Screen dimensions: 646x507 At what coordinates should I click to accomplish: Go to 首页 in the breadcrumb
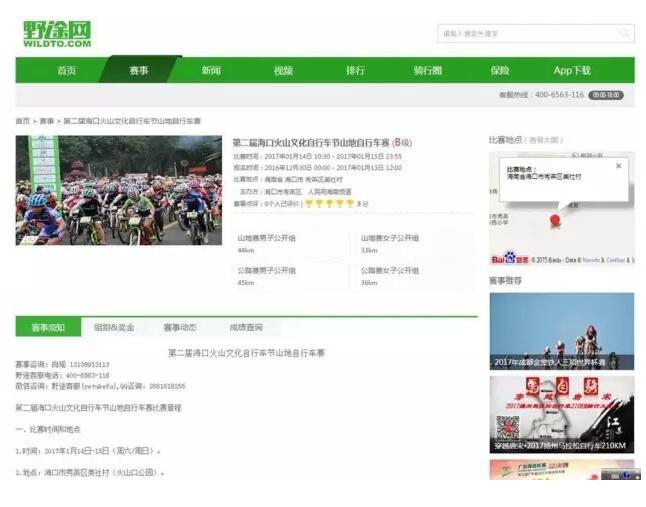pyautogui.click(x=23, y=121)
